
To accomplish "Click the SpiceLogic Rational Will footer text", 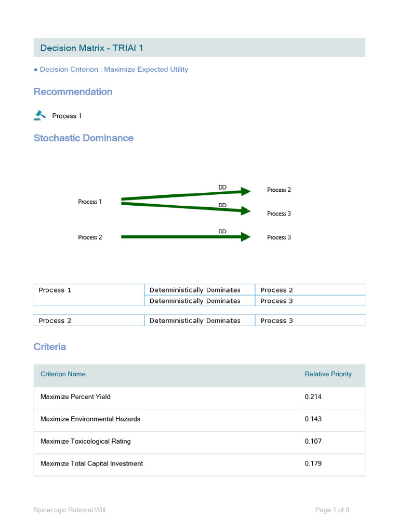I will 70,510.
